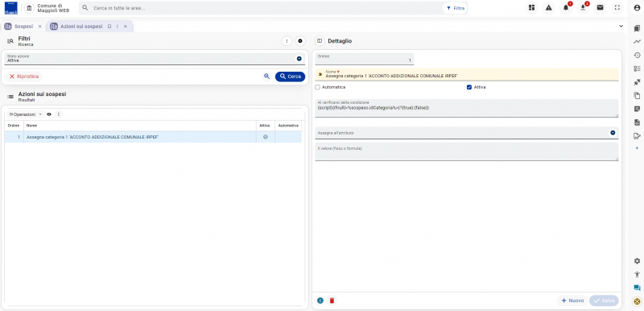
Task: Select the Azioni sui sospesi tab
Action: point(81,27)
